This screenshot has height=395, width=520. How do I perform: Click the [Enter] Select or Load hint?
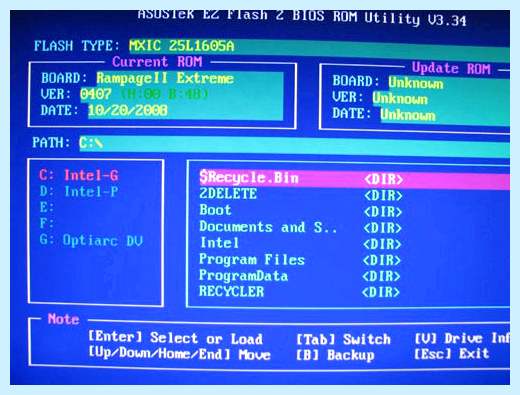175,338
